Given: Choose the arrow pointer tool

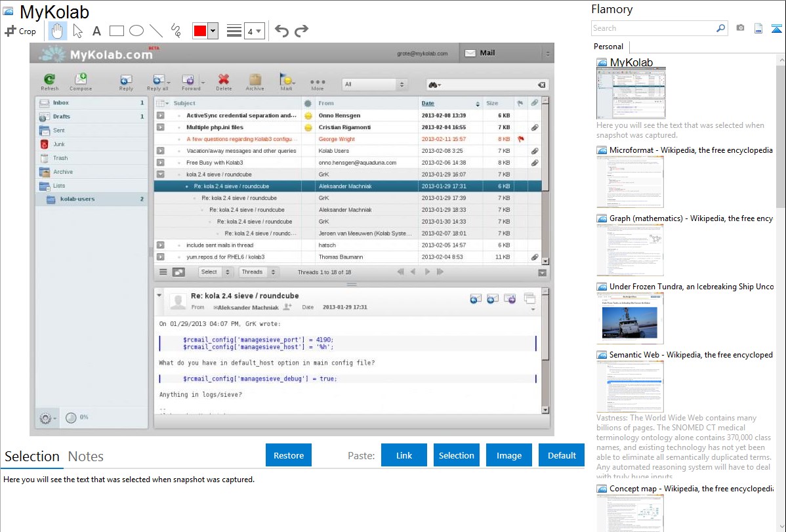Looking at the screenshot, I should pos(77,31).
